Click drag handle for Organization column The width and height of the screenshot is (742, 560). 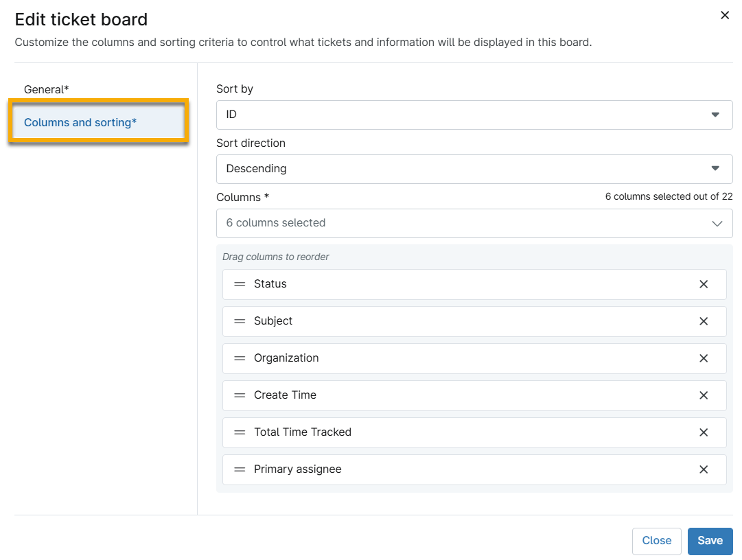[x=240, y=358]
